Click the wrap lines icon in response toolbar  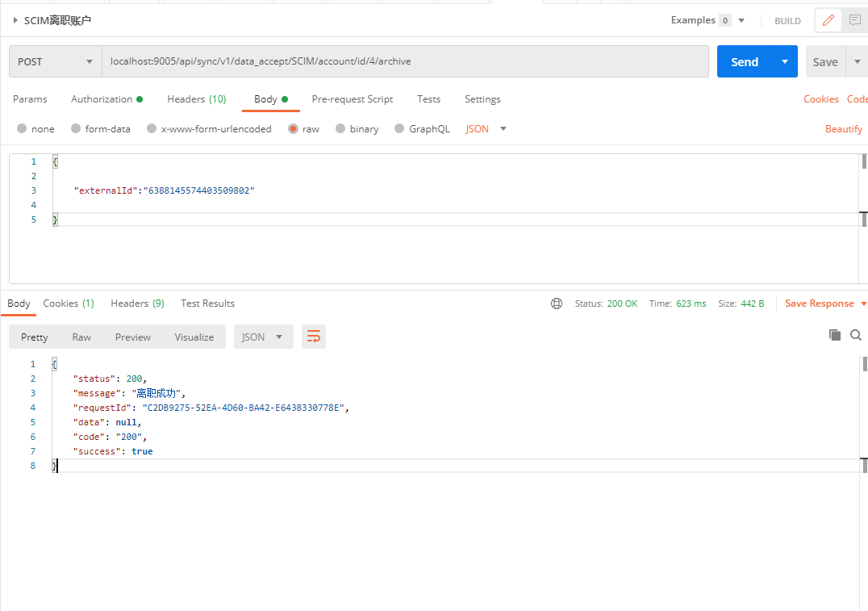pyautogui.click(x=314, y=337)
